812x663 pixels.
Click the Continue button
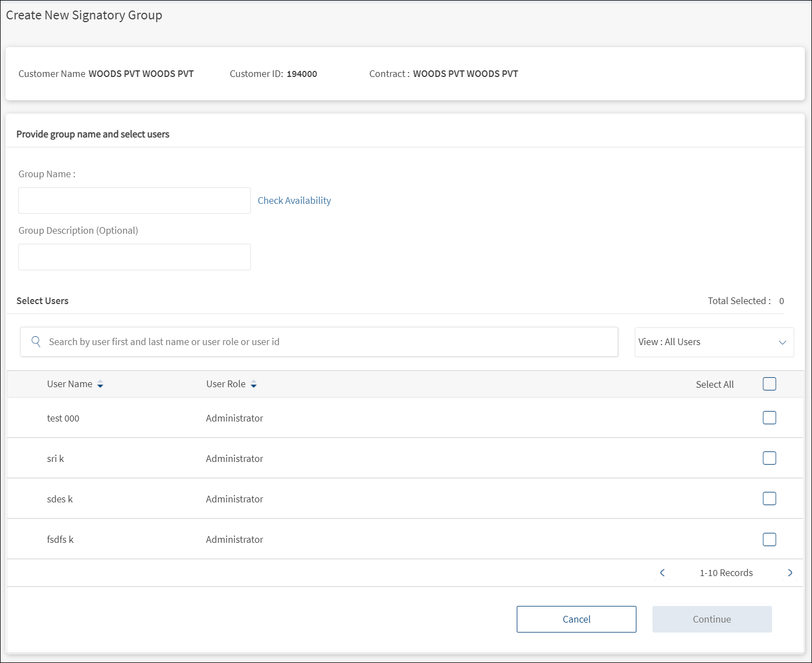712,619
